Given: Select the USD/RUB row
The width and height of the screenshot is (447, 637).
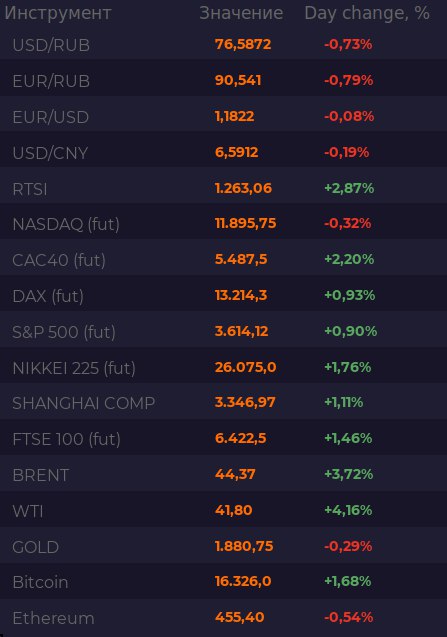Looking at the screenshot, I should [x=224, y=44].
